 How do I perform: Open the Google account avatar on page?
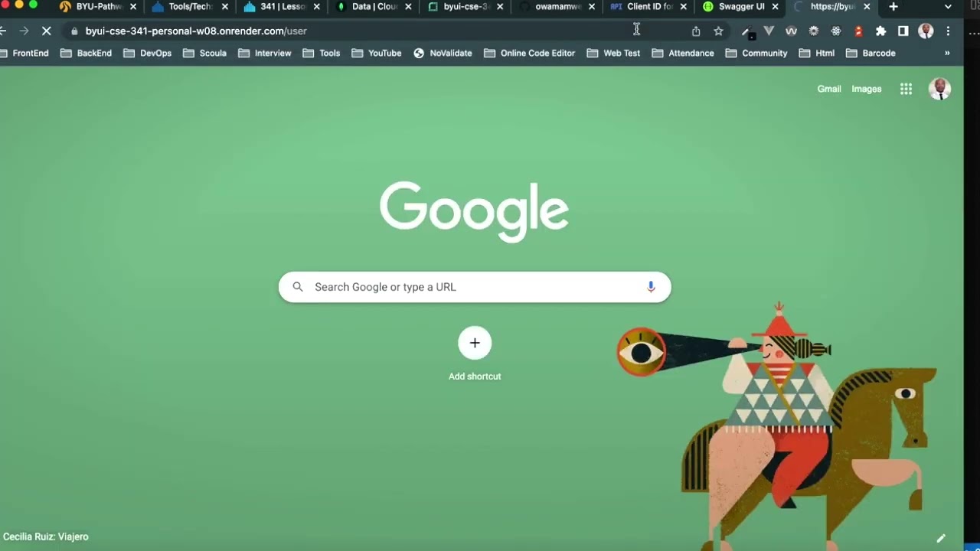click(x=939, y=89)
